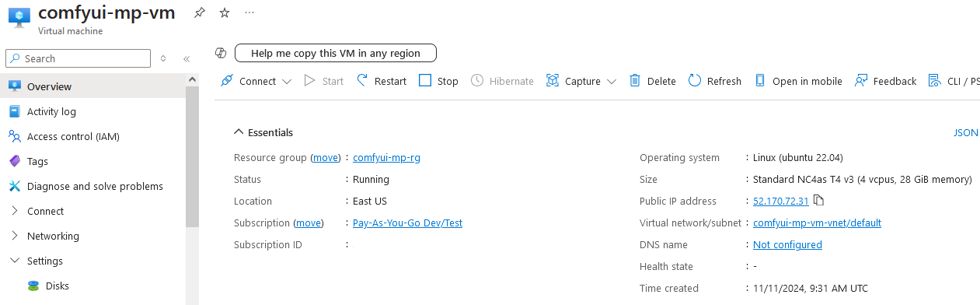980x305 pixels.
Task: Open JSON view link
Action: [966, 132]
